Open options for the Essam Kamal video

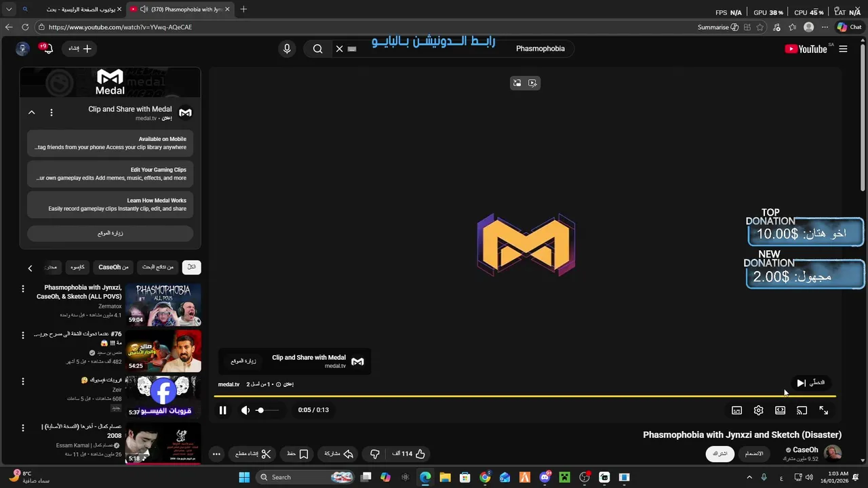[x=22, y=428]
